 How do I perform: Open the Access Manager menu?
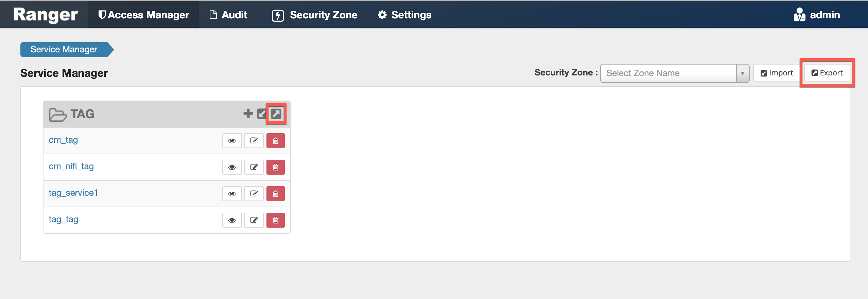[x=144, y=15]
